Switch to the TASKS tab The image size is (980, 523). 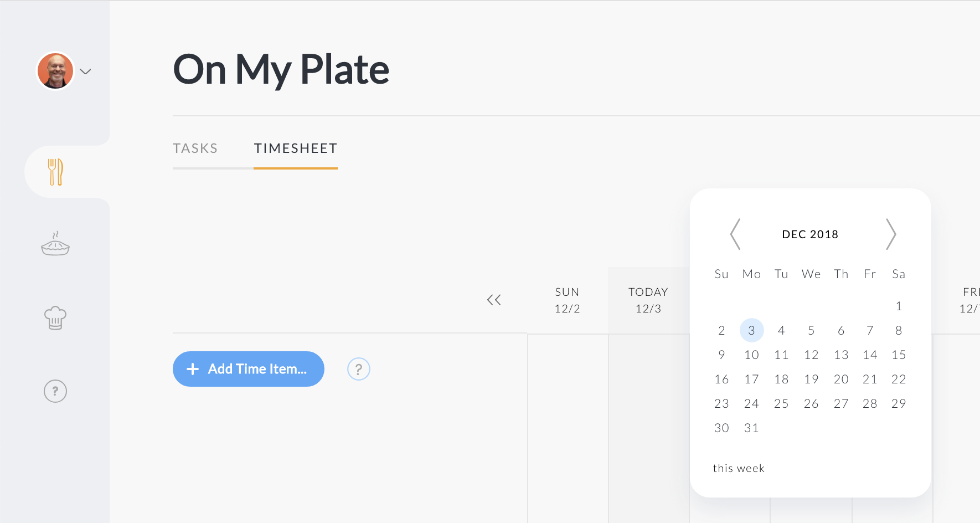point(195,148)
